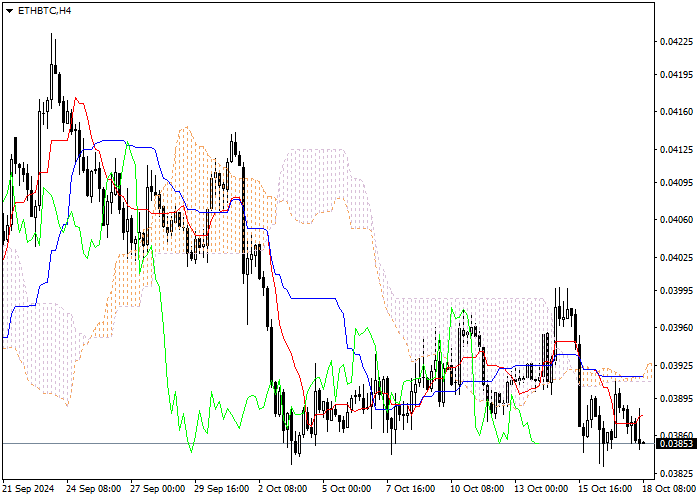
Task: Click the 0.03925 price scale label
Action: (677, 366)
